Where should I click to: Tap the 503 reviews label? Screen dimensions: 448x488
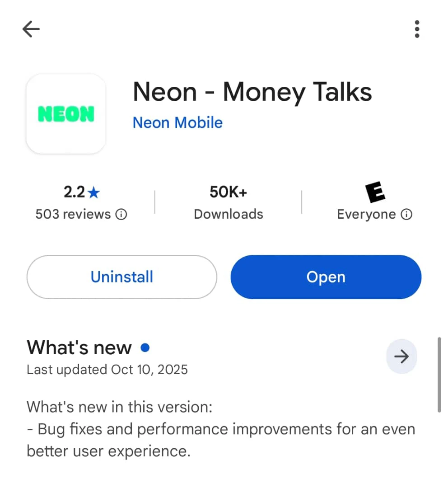pos(73,214)
